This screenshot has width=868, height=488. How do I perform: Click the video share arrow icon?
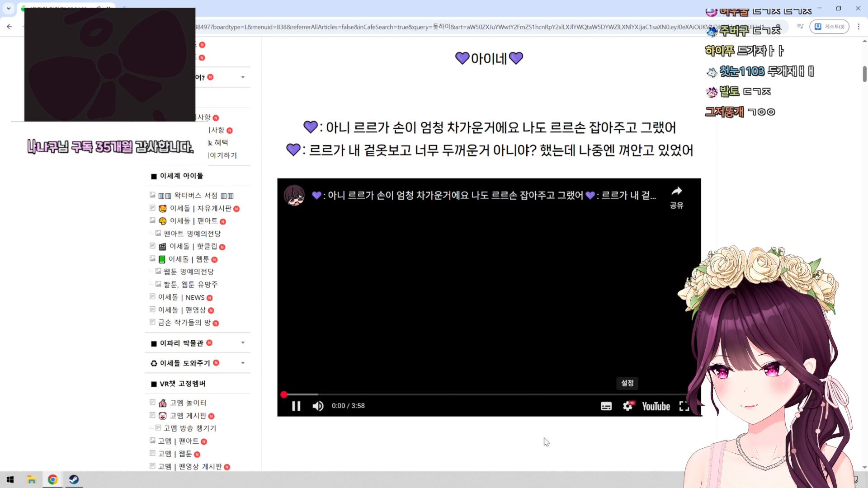pyautogui.click(x=676, y=192)
